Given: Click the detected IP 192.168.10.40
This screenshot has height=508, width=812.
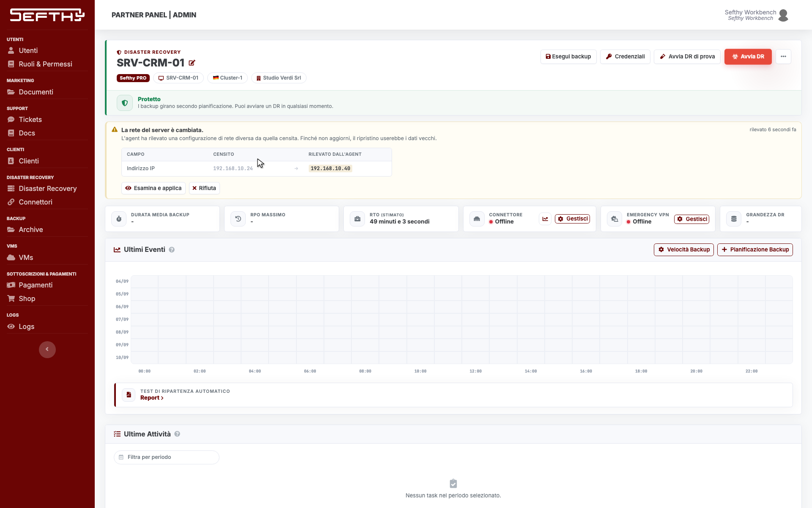Looking at the screenshot, I should [330, 168].
